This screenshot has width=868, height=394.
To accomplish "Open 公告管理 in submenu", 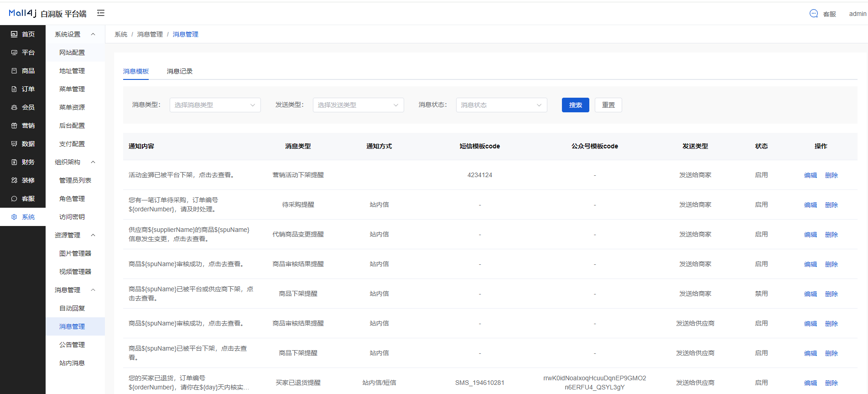I will [x=75, y=345].
